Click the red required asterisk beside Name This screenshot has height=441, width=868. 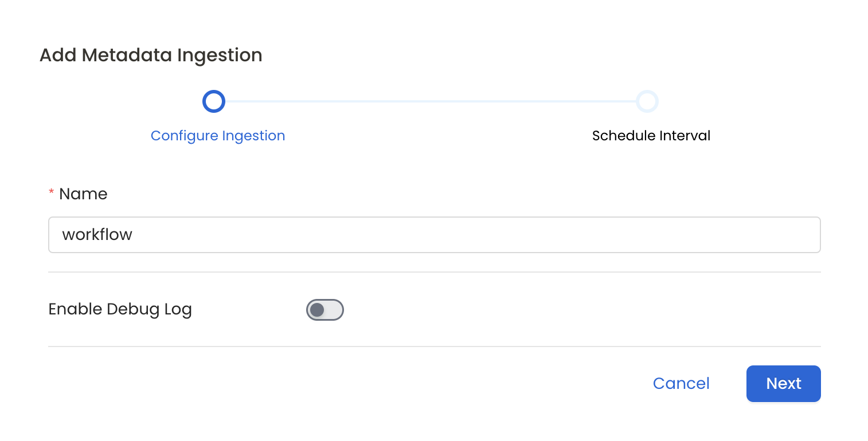click(x=51, y=194)
